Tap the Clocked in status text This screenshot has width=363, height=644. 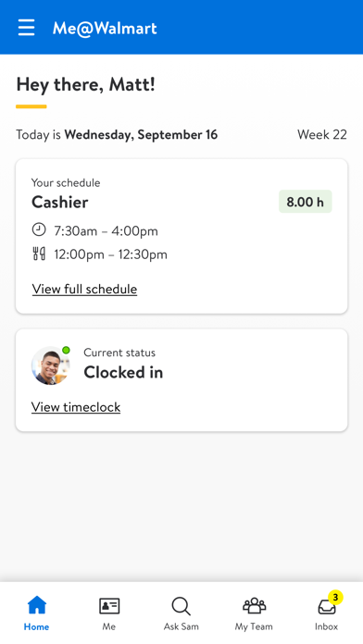123,373
